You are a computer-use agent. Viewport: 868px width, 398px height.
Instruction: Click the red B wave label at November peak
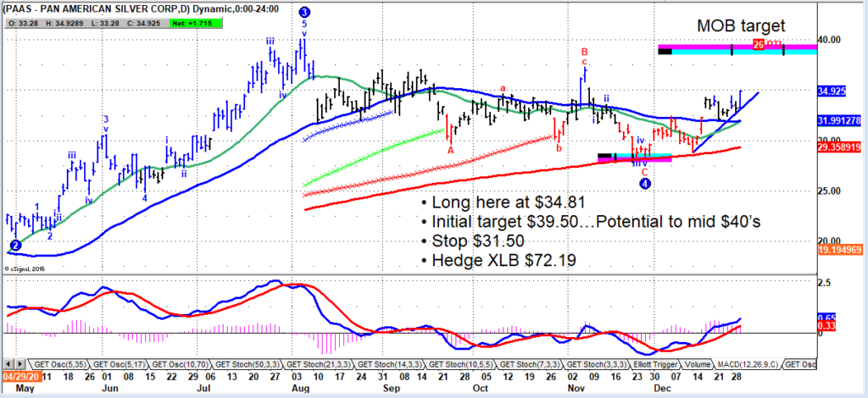point(584,52)
